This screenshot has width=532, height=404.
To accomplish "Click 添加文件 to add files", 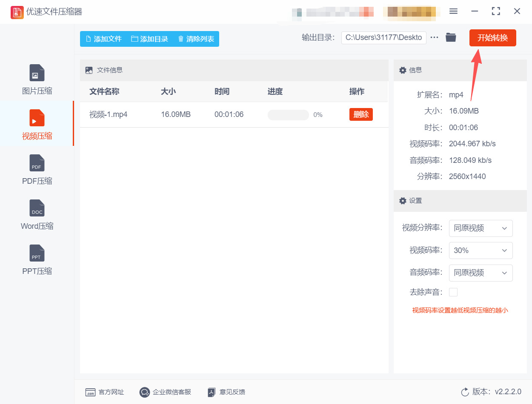I will click(x=103, y=38).
